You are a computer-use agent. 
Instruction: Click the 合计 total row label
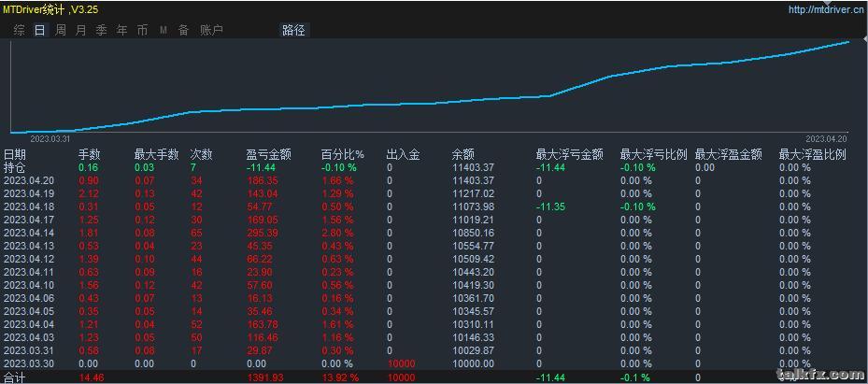[15, 377]
